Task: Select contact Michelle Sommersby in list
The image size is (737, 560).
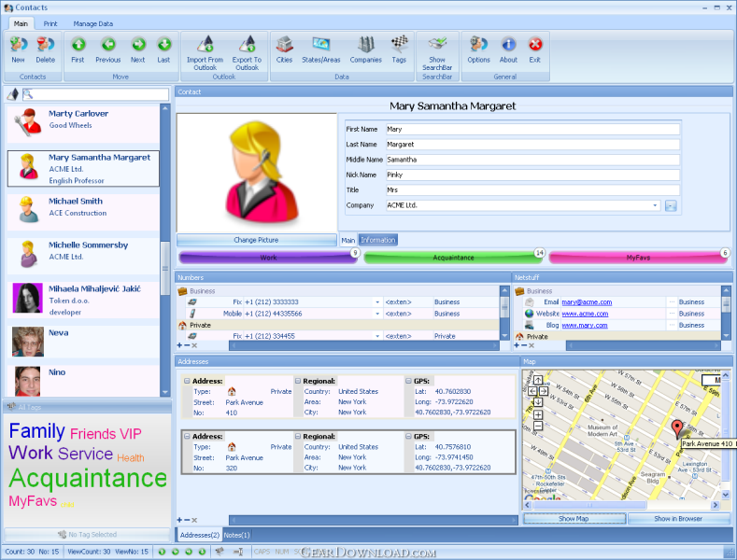Action: tap(83, 256)
